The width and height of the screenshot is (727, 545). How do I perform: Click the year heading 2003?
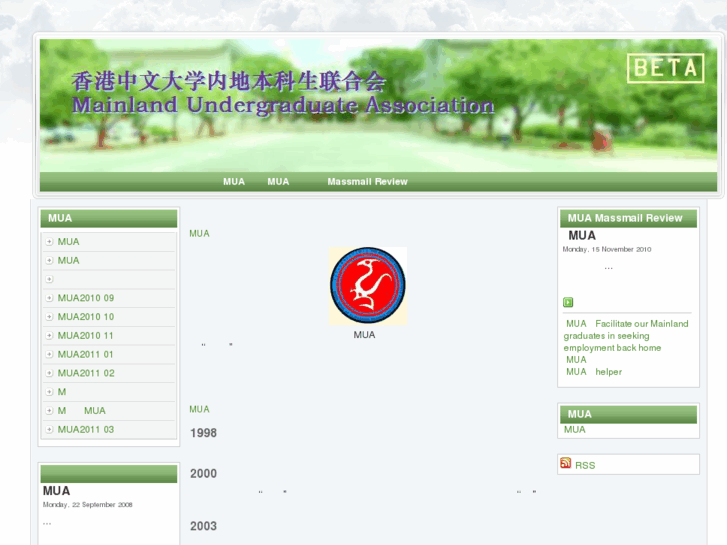point(204,526)
